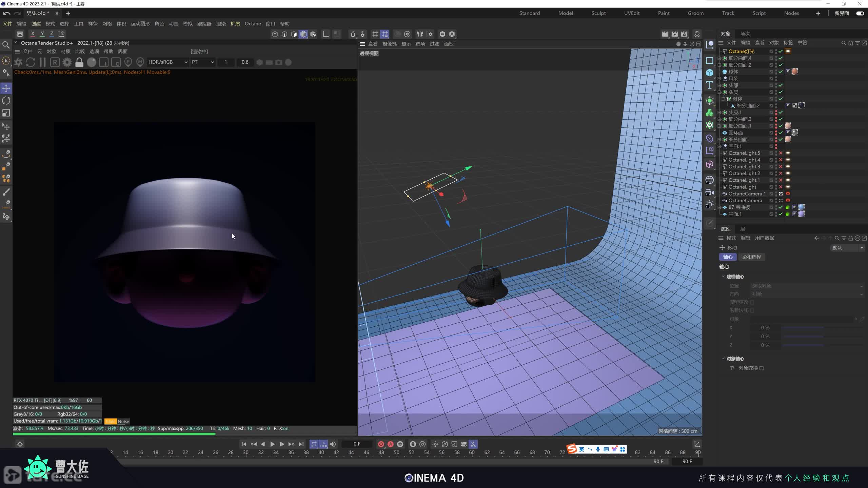Switch to the Sculpt layout tab

coord(598,13)
